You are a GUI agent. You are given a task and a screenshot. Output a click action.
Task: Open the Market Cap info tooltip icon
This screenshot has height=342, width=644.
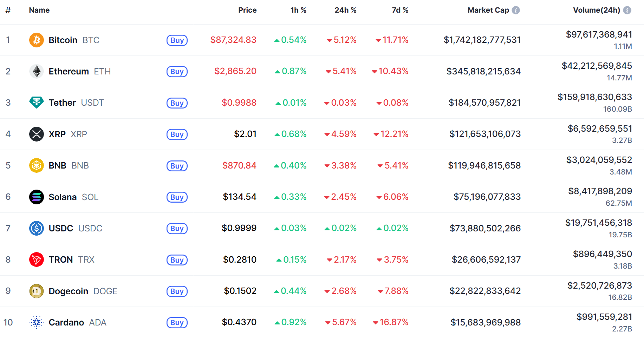click(516, 10)
